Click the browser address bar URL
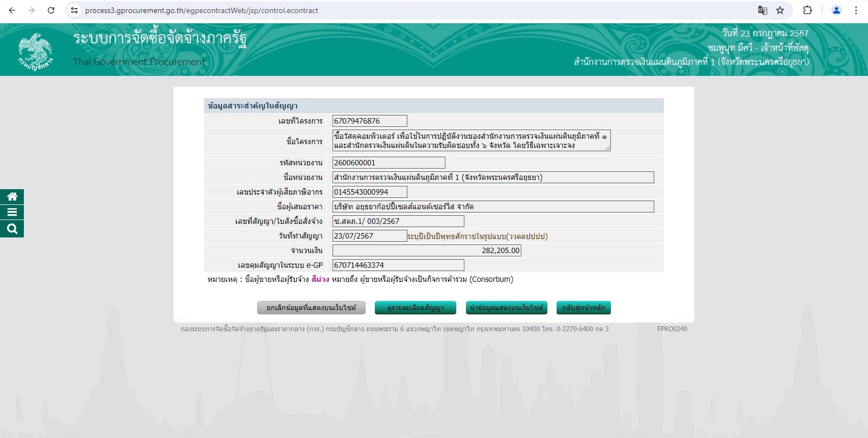Viewport: 868px width, 438px height. click(x=201, y=10)
